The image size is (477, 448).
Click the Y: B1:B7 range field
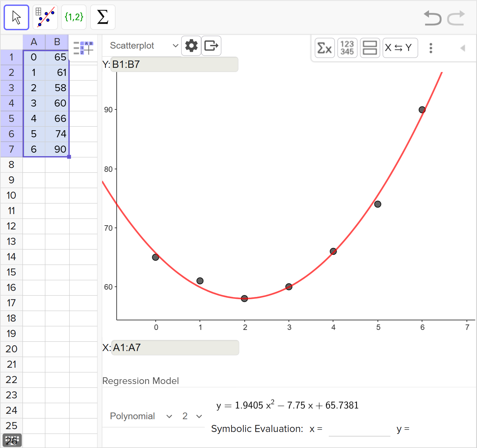[x=174, y=64]
